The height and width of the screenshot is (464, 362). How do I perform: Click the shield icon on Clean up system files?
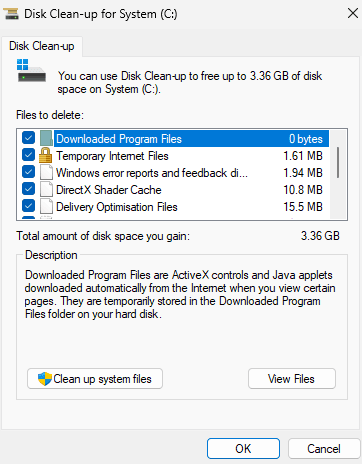[x=45, y=379]
